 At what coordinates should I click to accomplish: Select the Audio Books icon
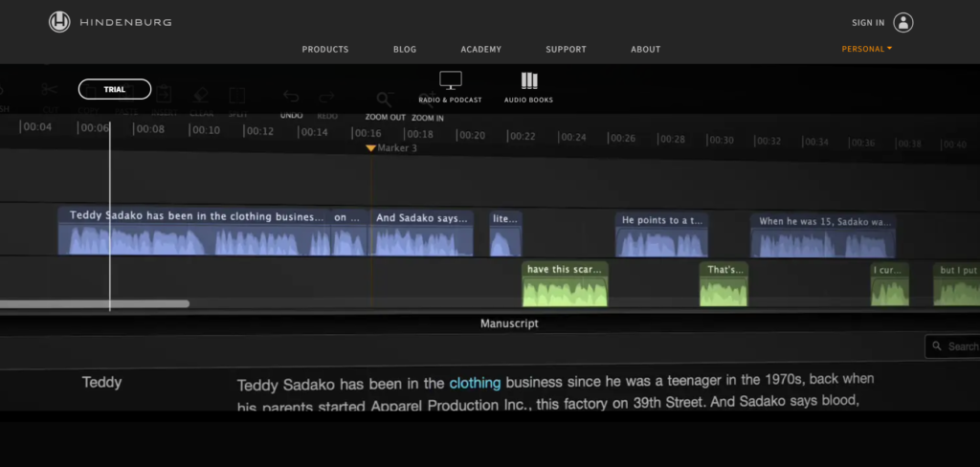[x=529, y=80]
